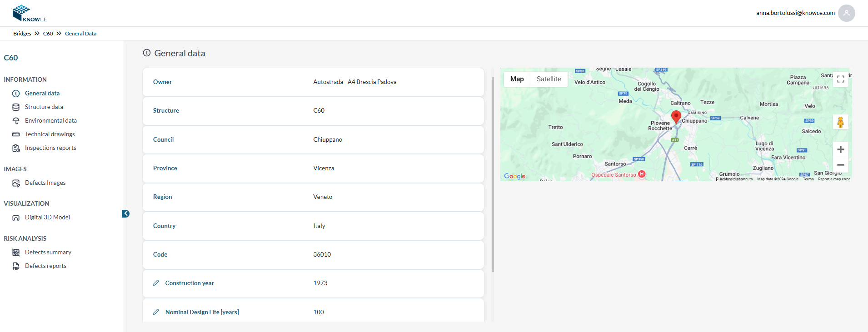
Task: Edit Construction year with pencil icon
Action: [x=156, y=283]
